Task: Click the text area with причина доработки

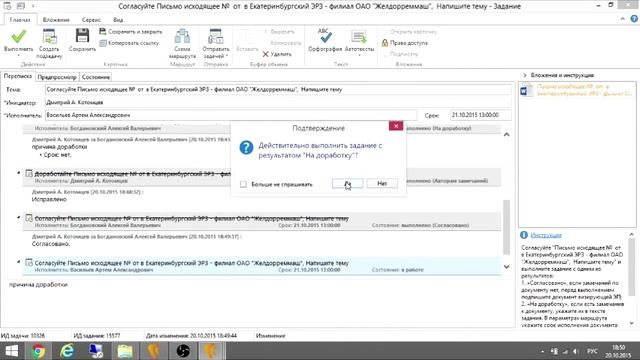Action: 257,302
